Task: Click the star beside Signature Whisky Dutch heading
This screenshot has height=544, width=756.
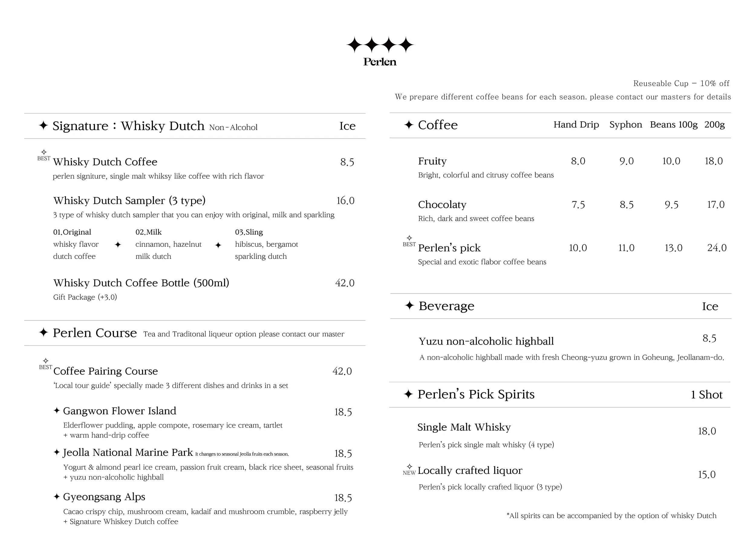Action: (43, 125)
